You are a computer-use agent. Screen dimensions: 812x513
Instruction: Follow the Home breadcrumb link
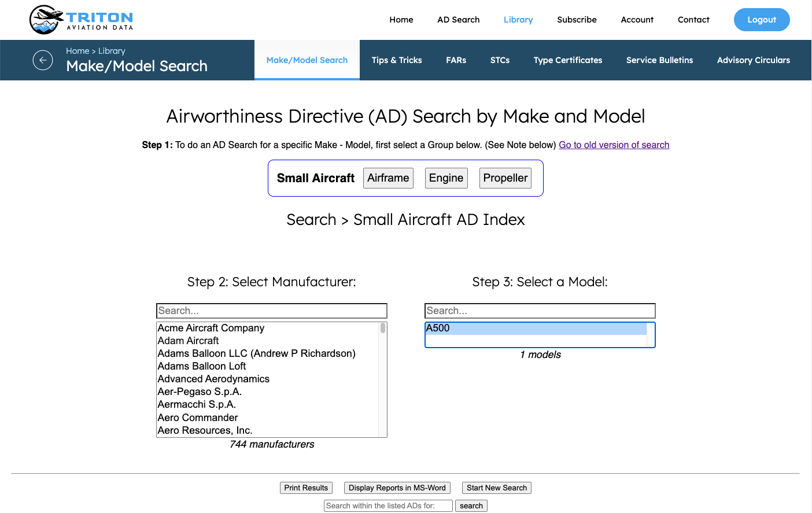pyautogui.click(x=77, y=51)
